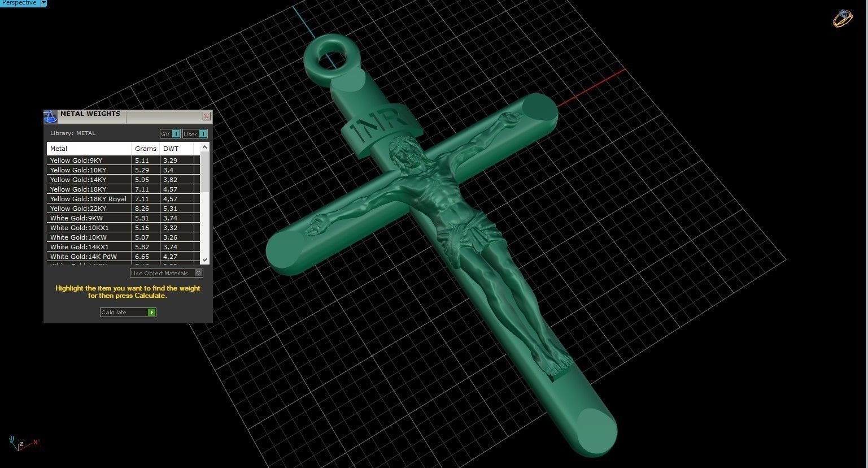This screenshot has height=468, width=868.
Task: Click the 5.11 grams value
Action: pos(142,161)
